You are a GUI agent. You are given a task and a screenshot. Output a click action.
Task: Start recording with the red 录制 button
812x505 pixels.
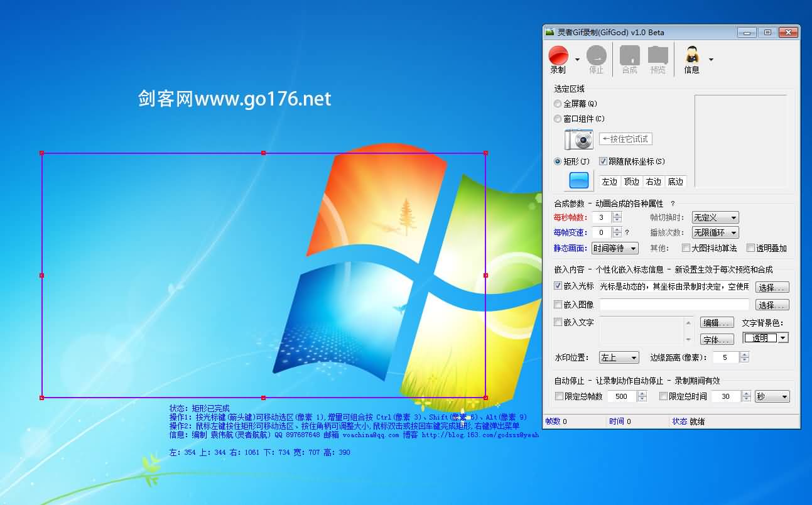pos(558,60)
